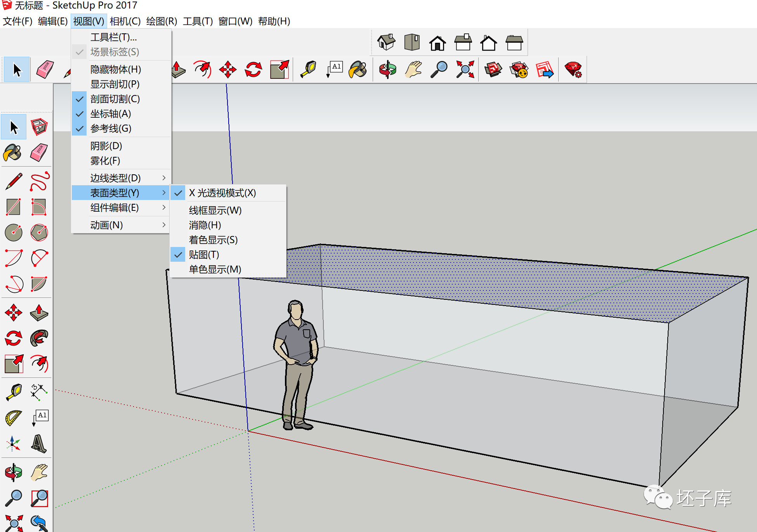Open 工具(T) menu
Viewport: 757px width, 532px height.
pos(198,21)
